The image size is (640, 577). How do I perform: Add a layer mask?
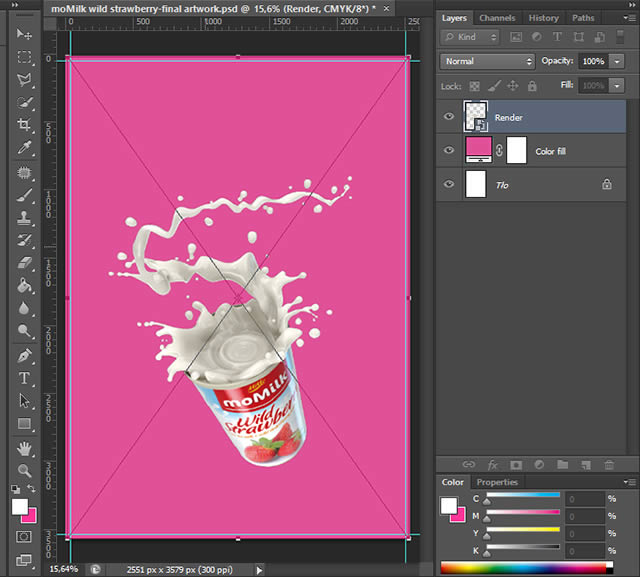tap(516, 465)
